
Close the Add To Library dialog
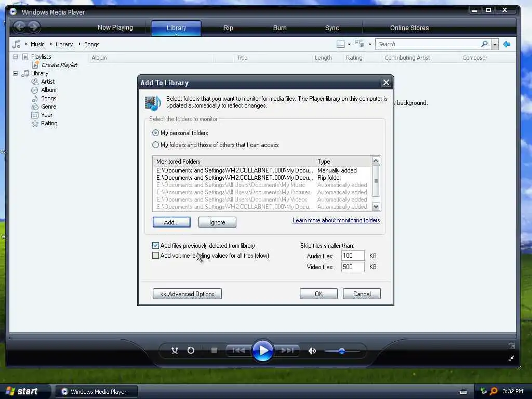tap(386, 83)
